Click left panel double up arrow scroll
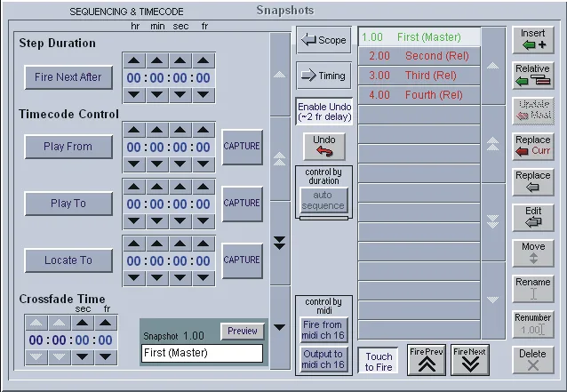The image size is (567, 392). (x=280, y=158)
